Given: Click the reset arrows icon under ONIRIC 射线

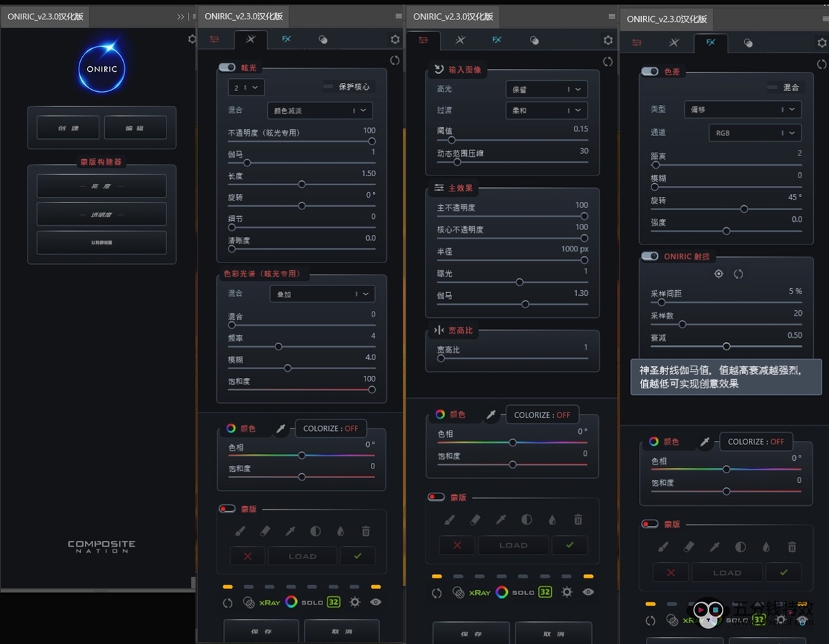Looking at the screenshot, I should click(739, 274).
